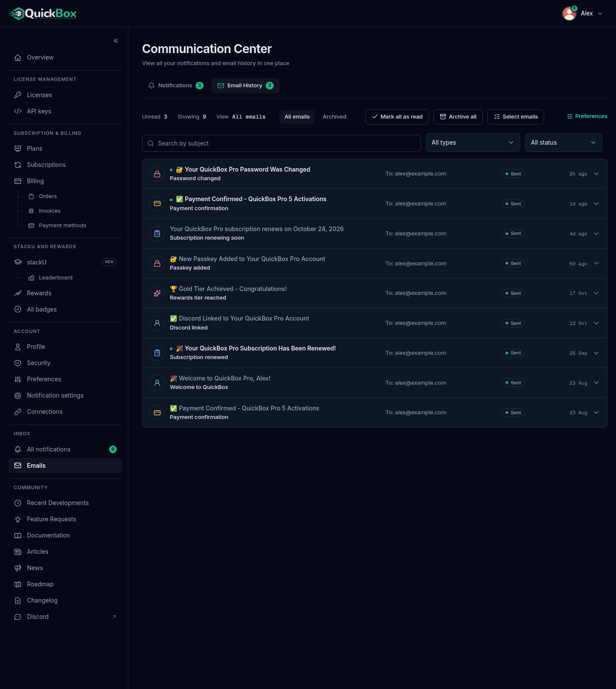616x689 pixels.
Task: Expand the 23 Aug Payment Confirmed email
Action: [596, 413]
